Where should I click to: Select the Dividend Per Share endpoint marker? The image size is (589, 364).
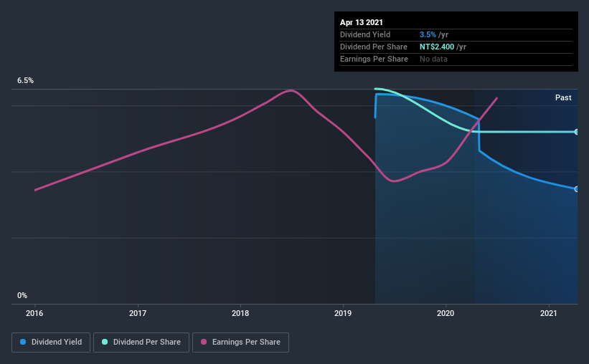click(x=576, y=132)
